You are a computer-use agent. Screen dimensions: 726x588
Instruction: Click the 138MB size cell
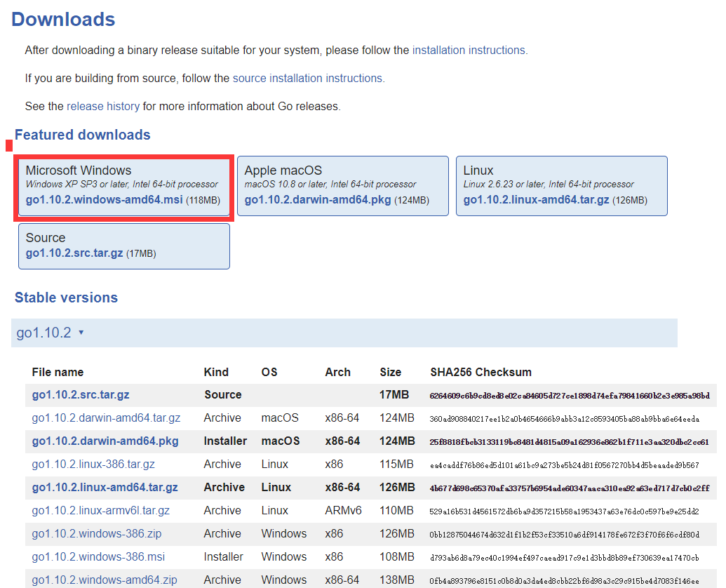397,580
